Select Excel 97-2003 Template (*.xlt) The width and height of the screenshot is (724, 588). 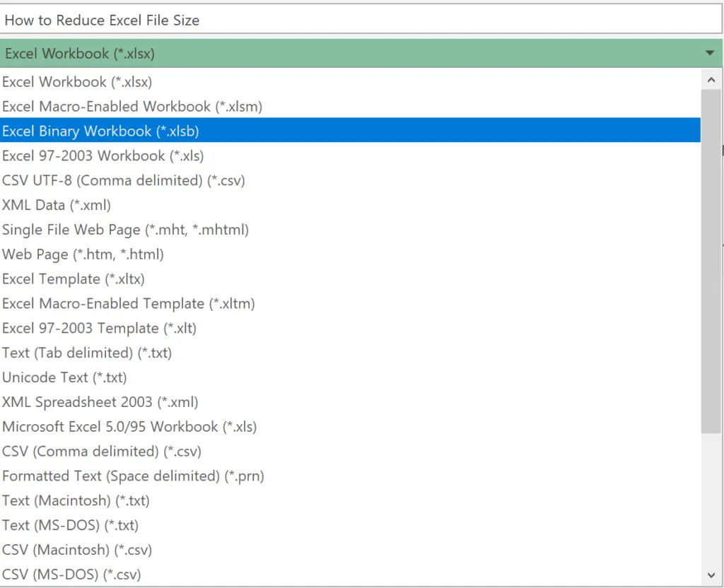tap(351, 328)
